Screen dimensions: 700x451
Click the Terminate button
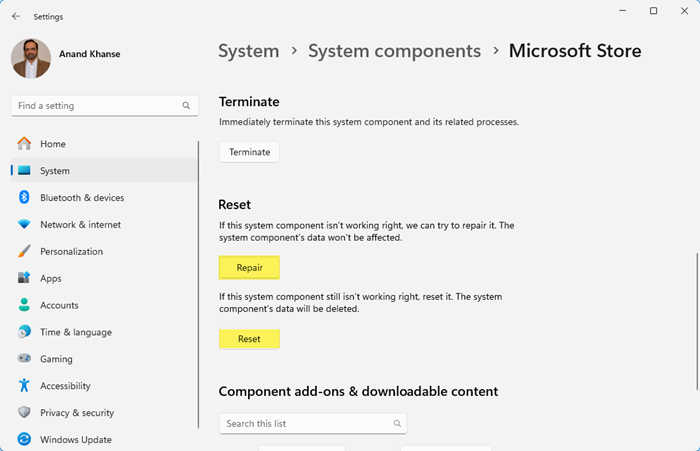click(249, 152)
